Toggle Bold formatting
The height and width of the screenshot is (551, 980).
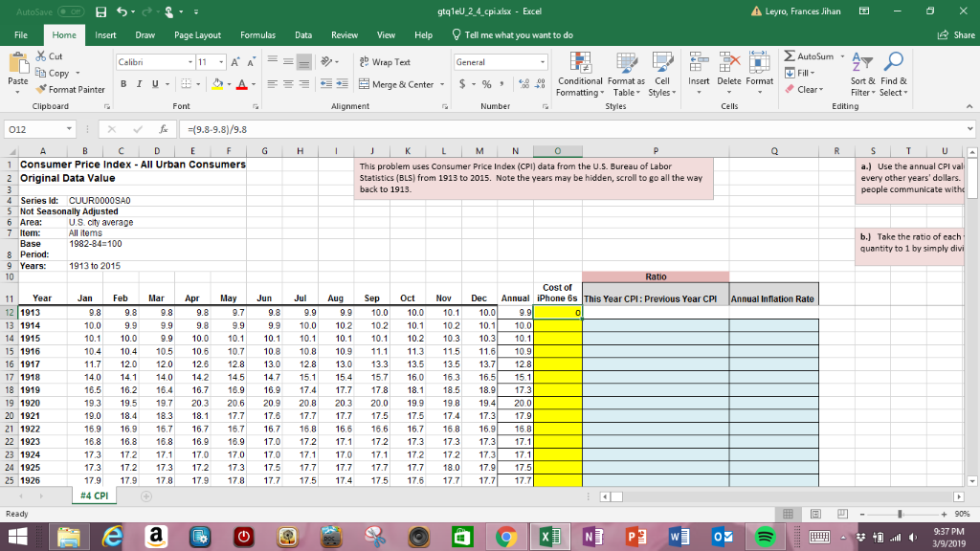point(123,84)
